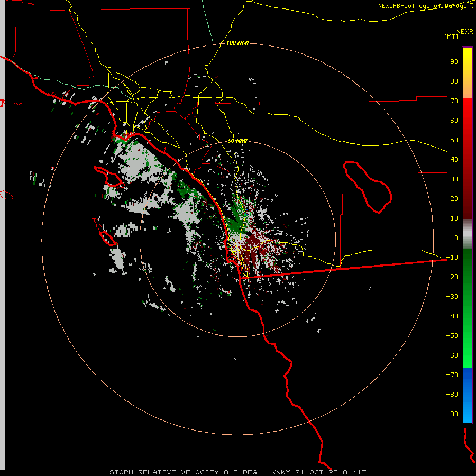Click the -70 value on velocity scale
This screenshot has height=476, width=476.
tap(452, 375)
